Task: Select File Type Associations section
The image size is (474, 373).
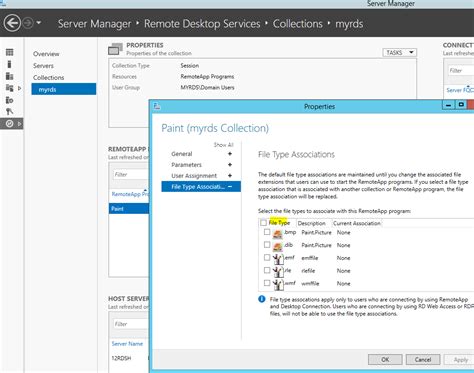Action: pyautogui.click(x=201, y=187)
